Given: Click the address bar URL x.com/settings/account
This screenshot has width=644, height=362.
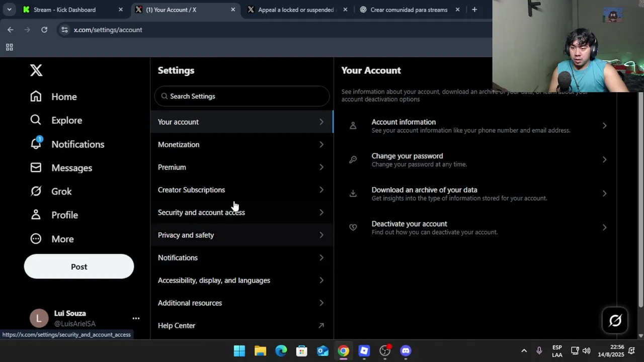Looking at the screenshot, I should pos(108,30).
